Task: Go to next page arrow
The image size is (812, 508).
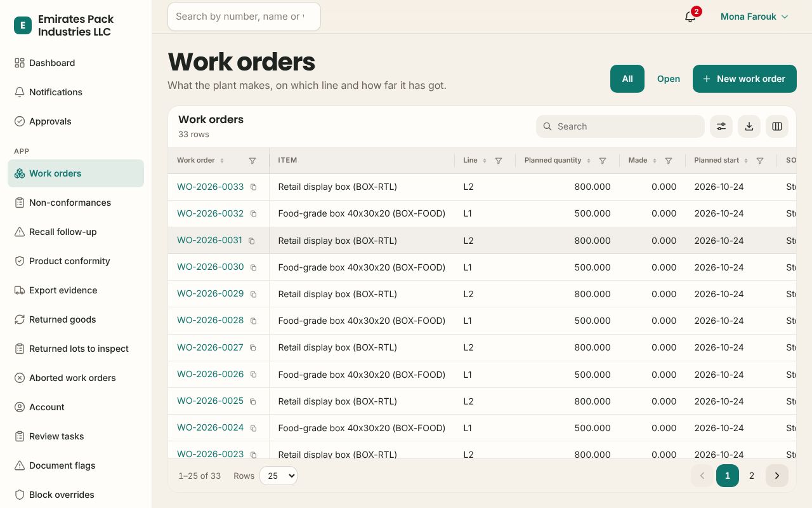Action: (777, 476)
